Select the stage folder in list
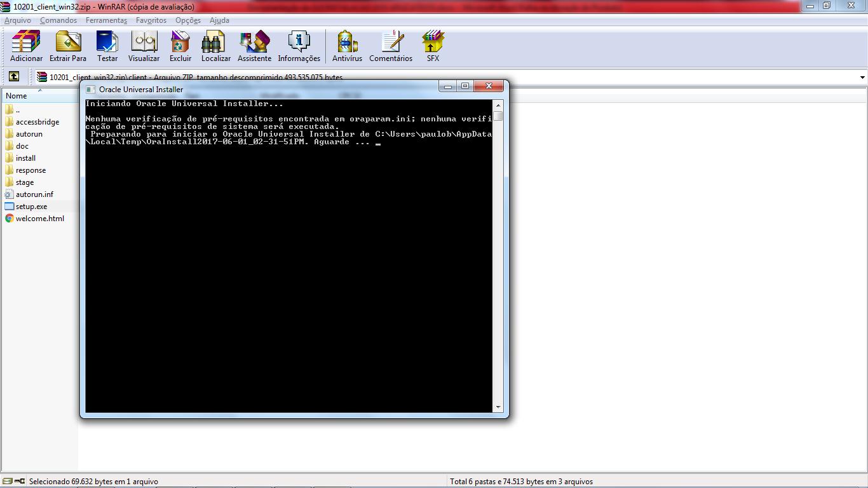 click(x=25, y=182)
